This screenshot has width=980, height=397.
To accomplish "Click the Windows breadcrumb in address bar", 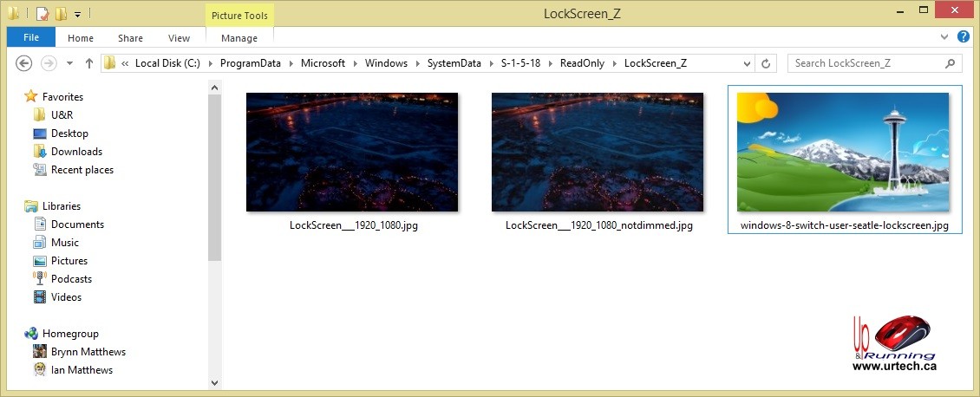I will coord(386,63).
